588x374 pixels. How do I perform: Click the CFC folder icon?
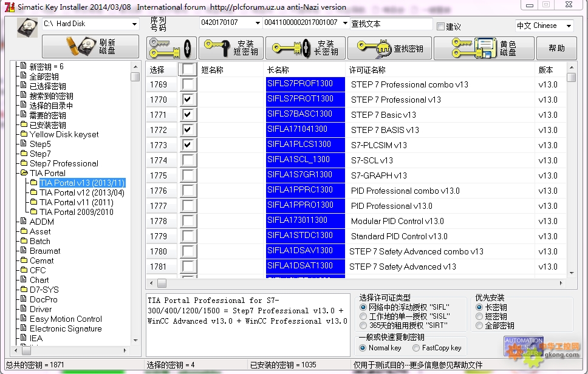pyautogui.click(x=24, y=270)
